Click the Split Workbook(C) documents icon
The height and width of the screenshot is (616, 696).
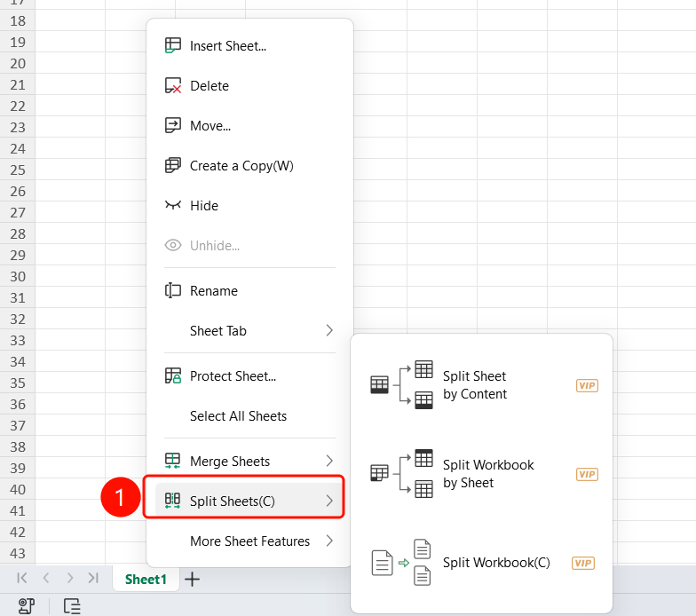401,563
